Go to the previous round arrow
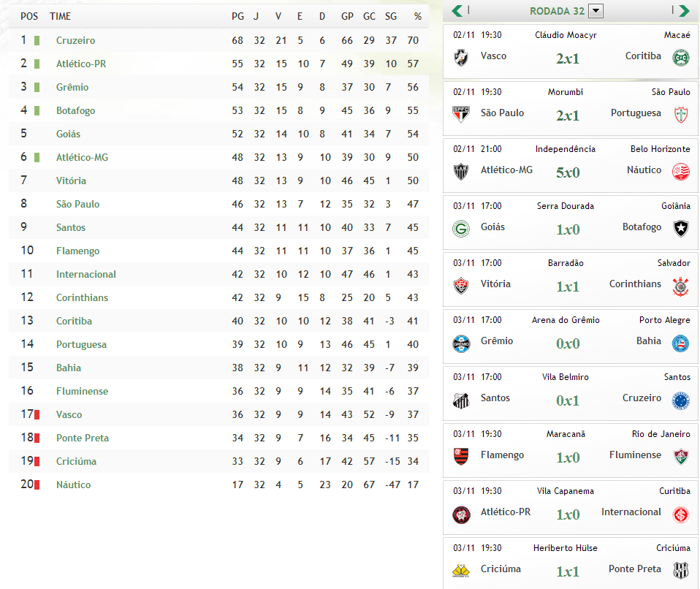 (x=457, y=11)
